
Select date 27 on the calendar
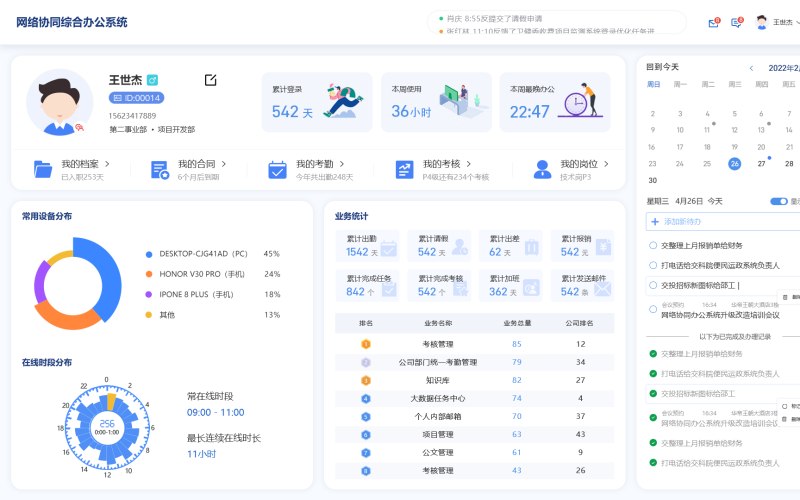click(x=761, y=164)
